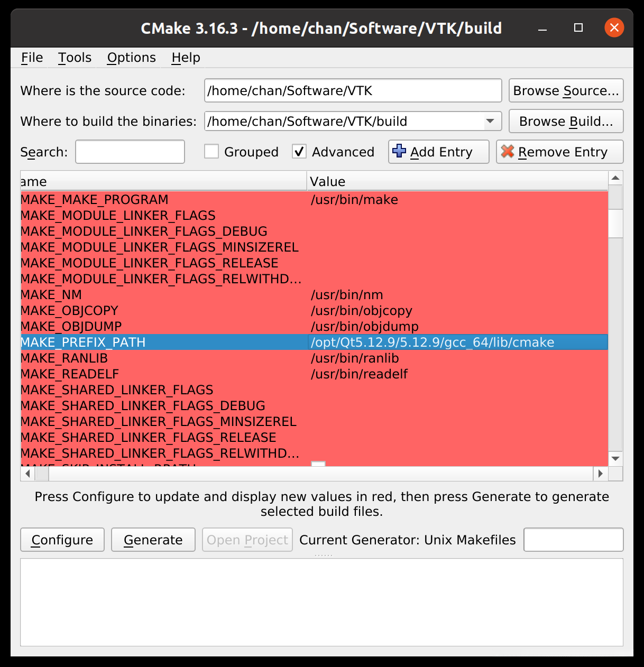Select the MAKE_SHARED_LINKER_FLAGS_MINSIZEREL row
The image size is (644, 667).
coord(314,421)
